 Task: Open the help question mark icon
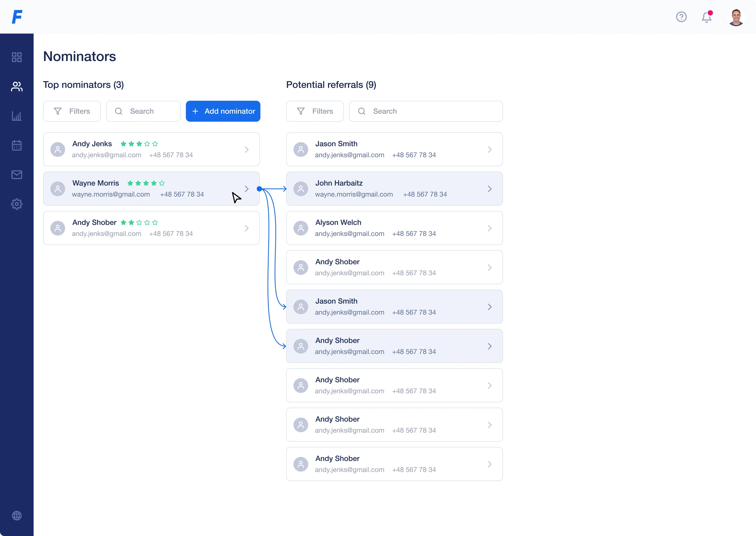pos(681,17)
